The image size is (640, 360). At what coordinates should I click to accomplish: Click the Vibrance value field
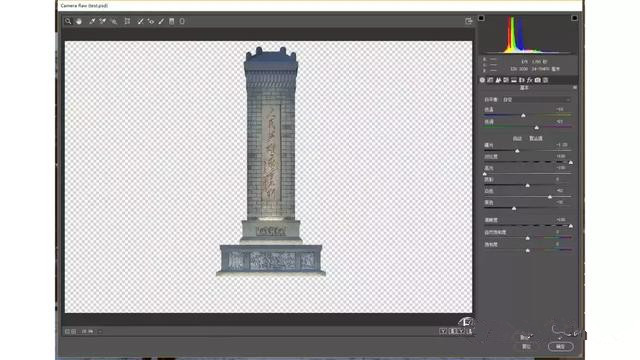(558, 232)
